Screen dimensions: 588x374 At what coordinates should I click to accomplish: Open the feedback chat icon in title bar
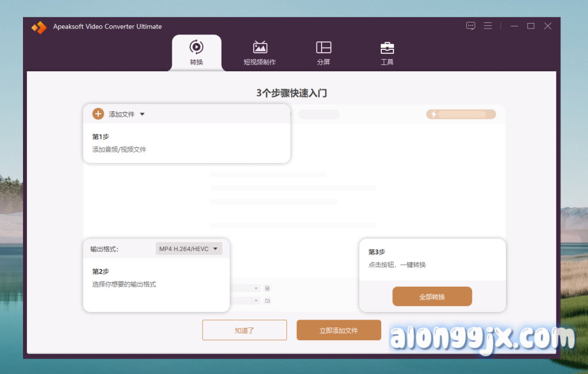click(x=471, y=26)
